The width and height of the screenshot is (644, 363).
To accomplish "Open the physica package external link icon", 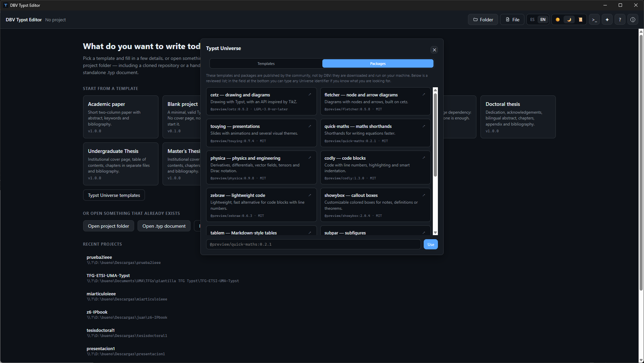I will (x=309, y=158).
